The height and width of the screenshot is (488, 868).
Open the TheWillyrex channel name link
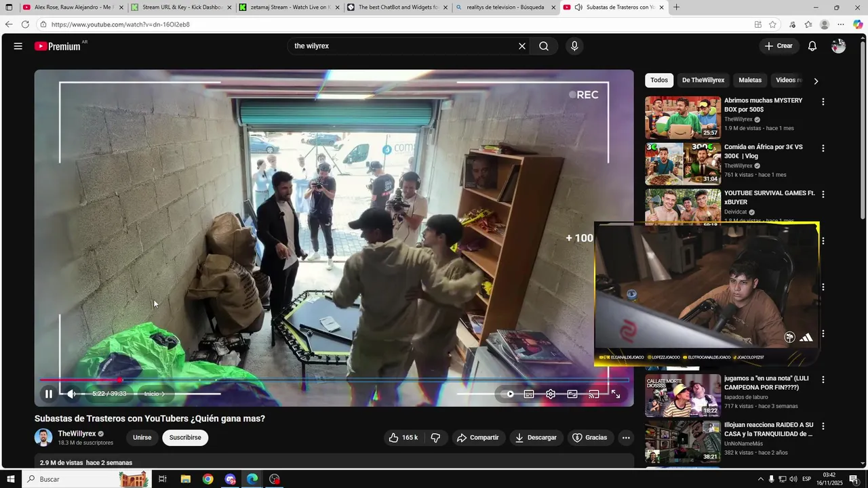[x=77, y=434]
